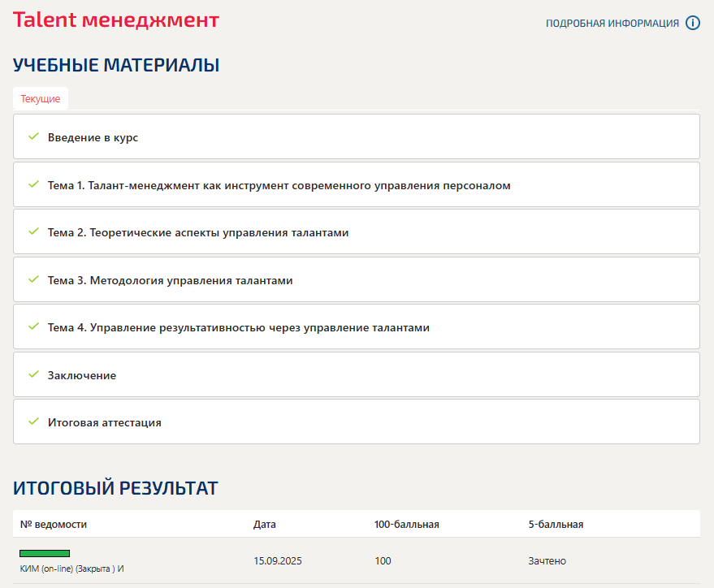
Task: Click the green redacted statement number bar
Action: 45,553
